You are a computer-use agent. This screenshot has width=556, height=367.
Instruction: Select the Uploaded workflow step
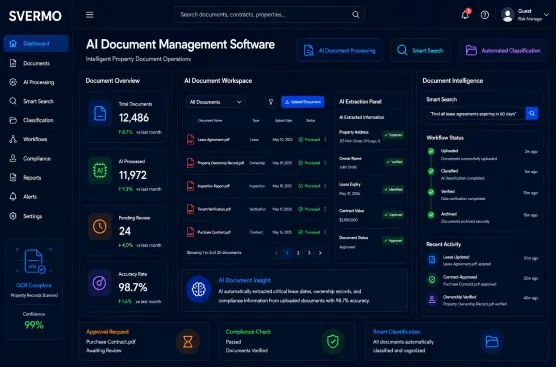pos(482,155)
